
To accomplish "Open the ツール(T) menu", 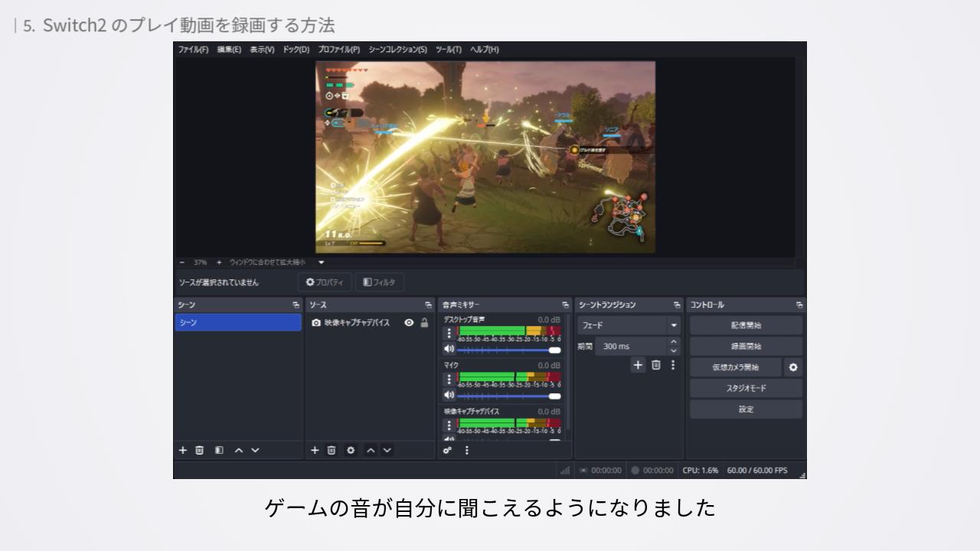I will click(x=448, y=50).
